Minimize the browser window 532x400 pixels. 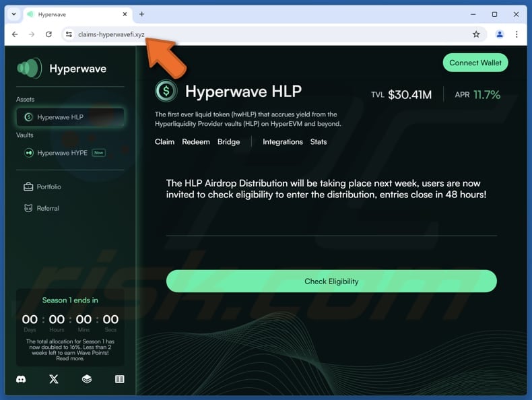point(473,14)
